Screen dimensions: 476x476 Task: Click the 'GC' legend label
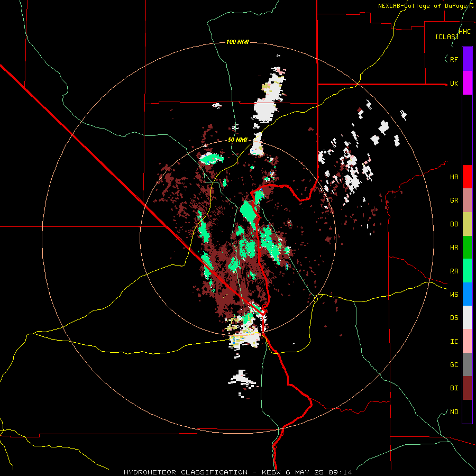click(x=454, y=365)
